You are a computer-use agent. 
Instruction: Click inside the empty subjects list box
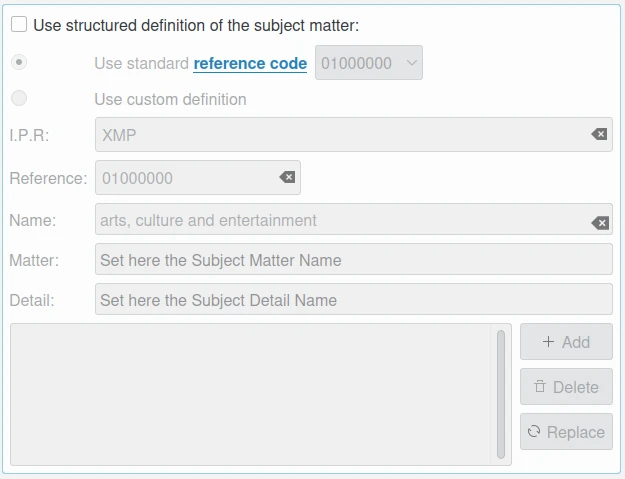point(250,393)
